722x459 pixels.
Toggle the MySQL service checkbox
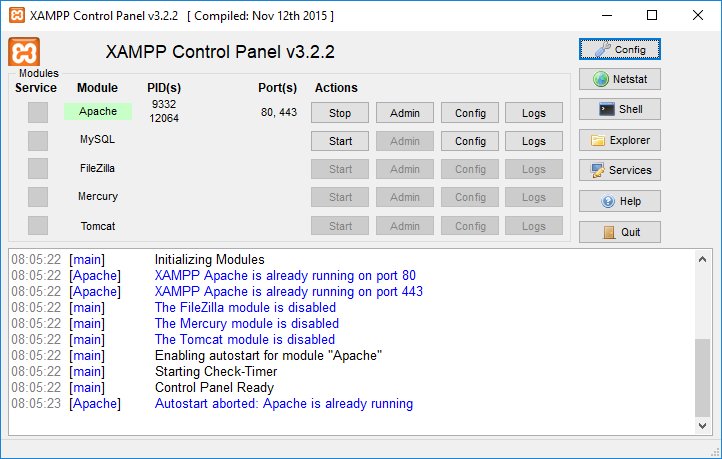pos(38,141)
